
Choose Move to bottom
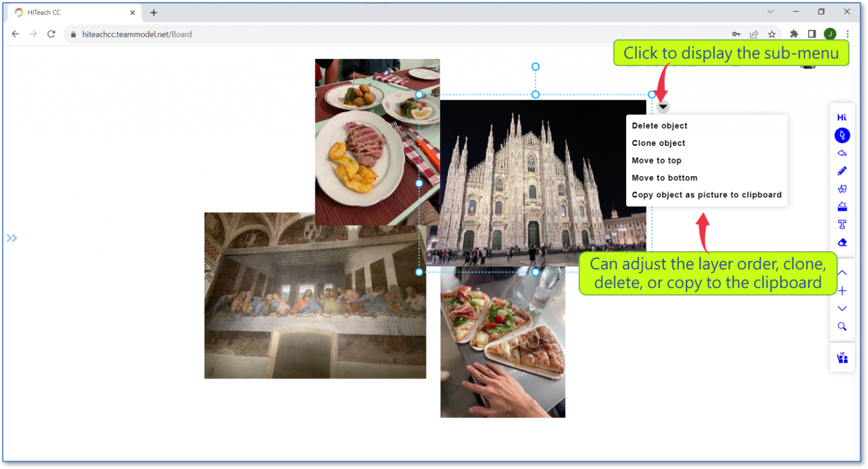(x=664, y=178)
